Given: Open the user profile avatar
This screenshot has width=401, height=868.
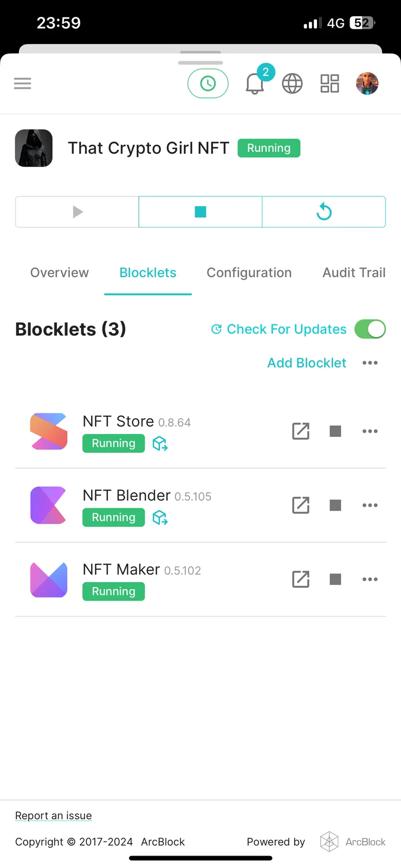Looking at the screenshot, I should (367, 84).
